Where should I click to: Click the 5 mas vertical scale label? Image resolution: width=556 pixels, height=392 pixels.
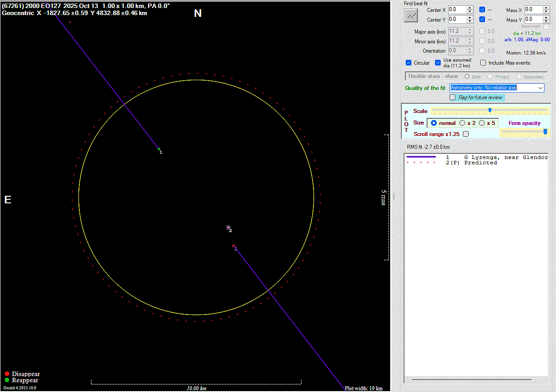coord(384,197)
